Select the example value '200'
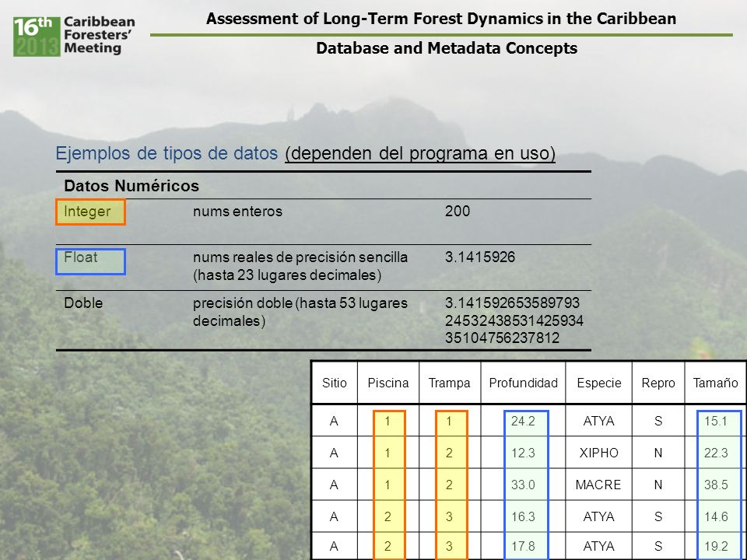Screen dimensions: 747x560 click(x=458, y=211)
